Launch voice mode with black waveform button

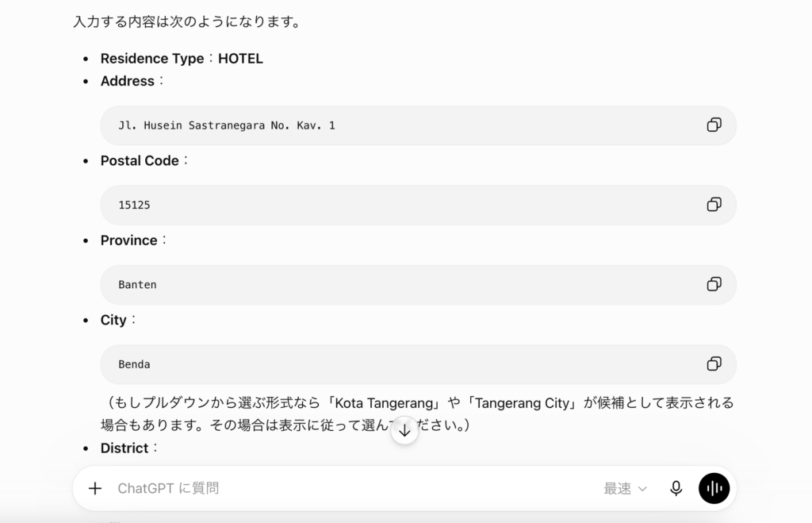(714, 488)
